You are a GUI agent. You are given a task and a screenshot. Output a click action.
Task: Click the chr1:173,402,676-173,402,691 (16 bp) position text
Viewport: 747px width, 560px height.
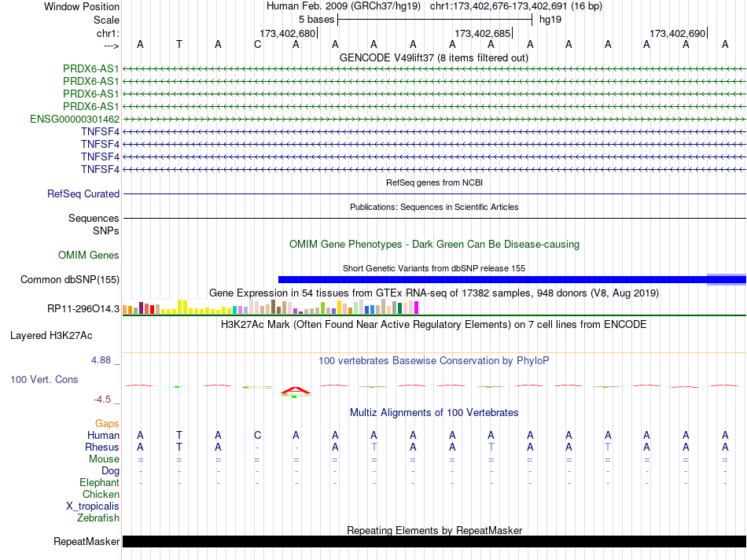[516, 6]
